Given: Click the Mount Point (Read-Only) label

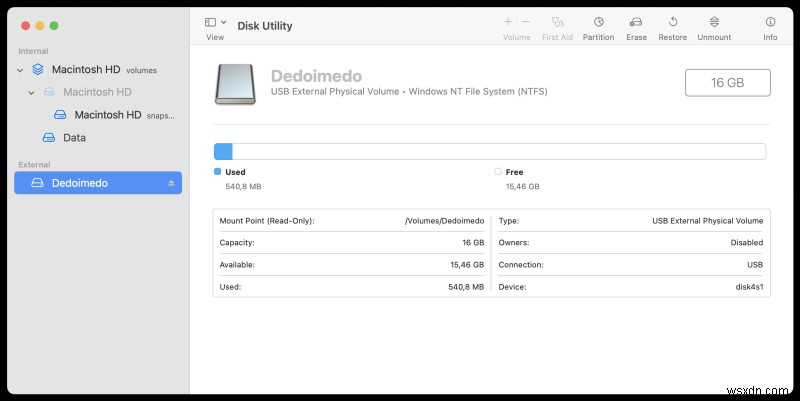Looking at the screenshot, I should [267, 221].
